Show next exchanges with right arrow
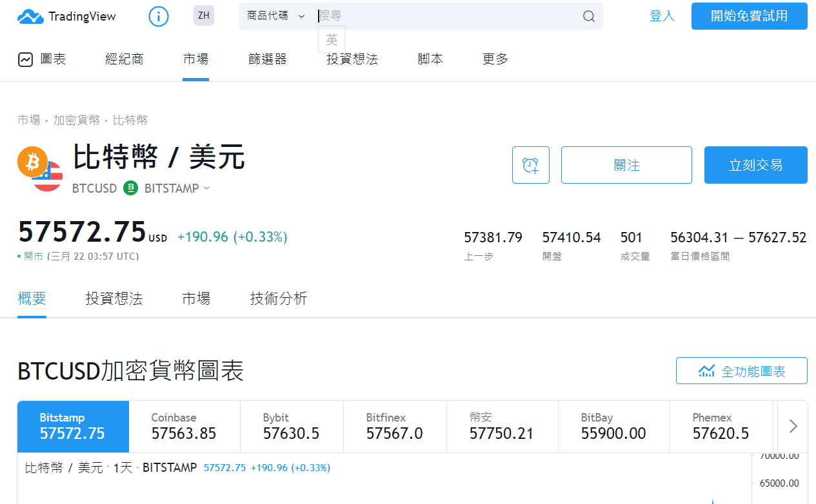Image resolution: width=816 pixels, height=504 pixels. (793, 426)
